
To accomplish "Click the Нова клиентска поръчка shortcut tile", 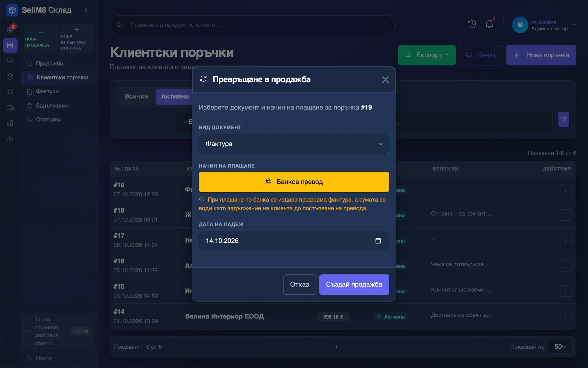I will pos(76,39).
